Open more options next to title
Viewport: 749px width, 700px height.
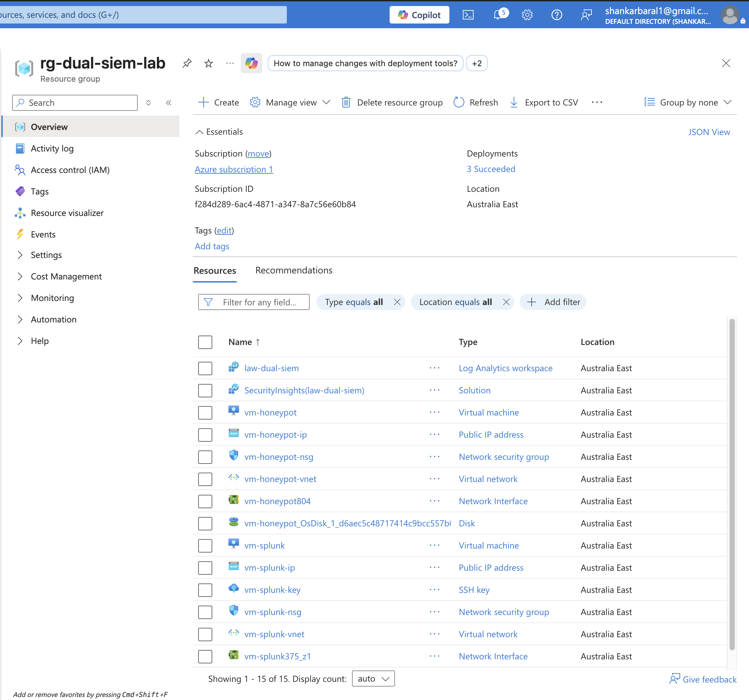(x=230, y=63)
